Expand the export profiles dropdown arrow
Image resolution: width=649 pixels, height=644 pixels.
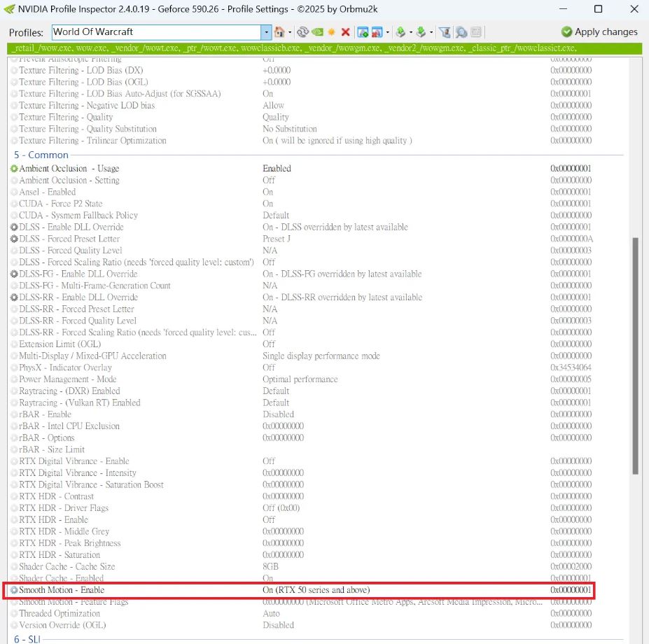[409, 32]
